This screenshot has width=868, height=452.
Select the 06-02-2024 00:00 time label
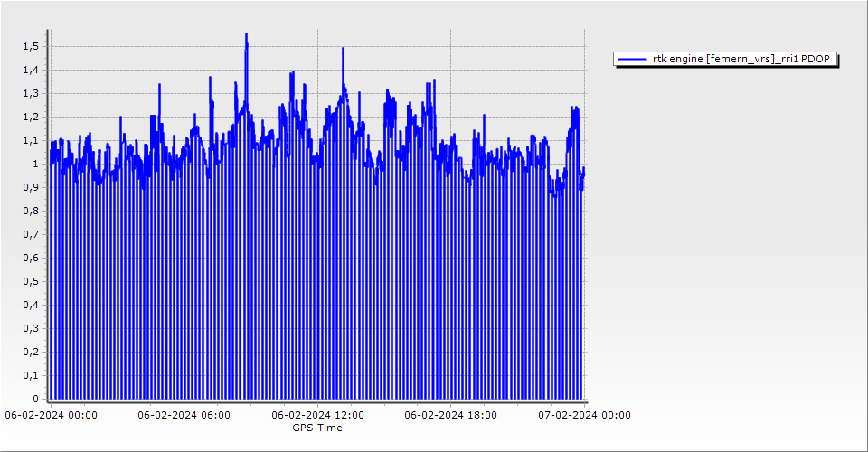(x=51, y=415)
